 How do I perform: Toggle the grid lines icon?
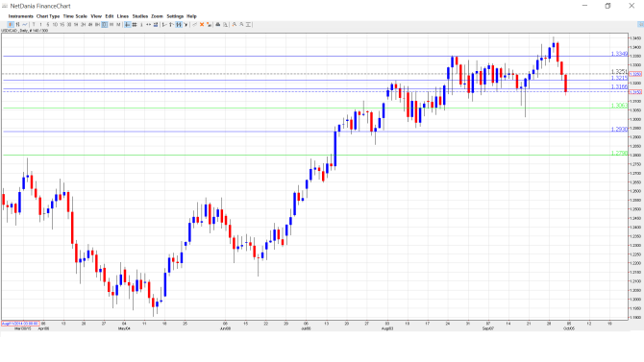pos(135,25)
